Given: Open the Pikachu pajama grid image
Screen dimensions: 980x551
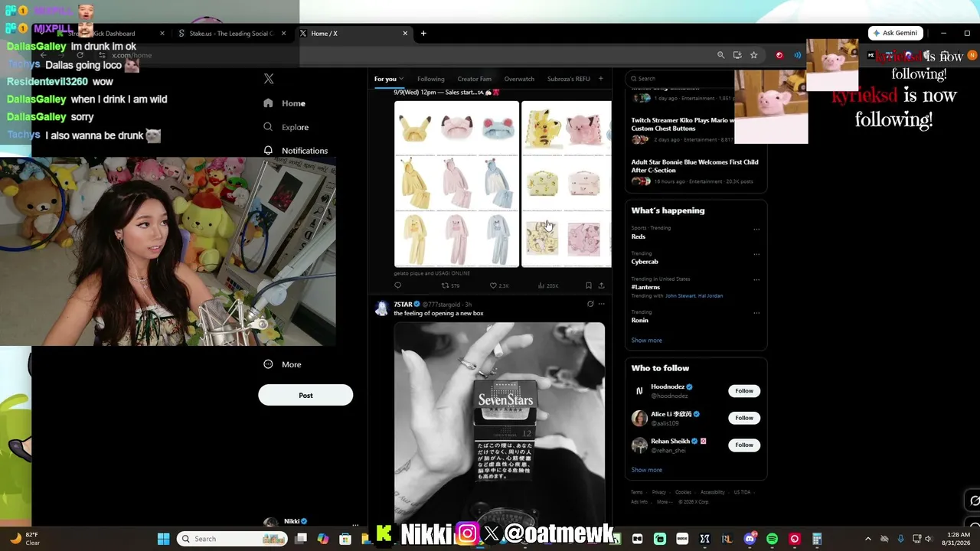Looking at the screenshot, I should click(456, 184).
